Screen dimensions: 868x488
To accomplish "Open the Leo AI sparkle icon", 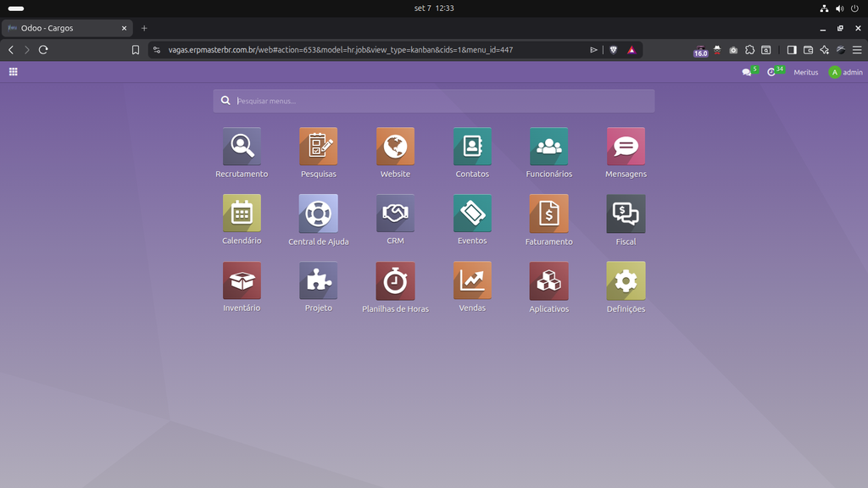I will [x=824, y=50].
